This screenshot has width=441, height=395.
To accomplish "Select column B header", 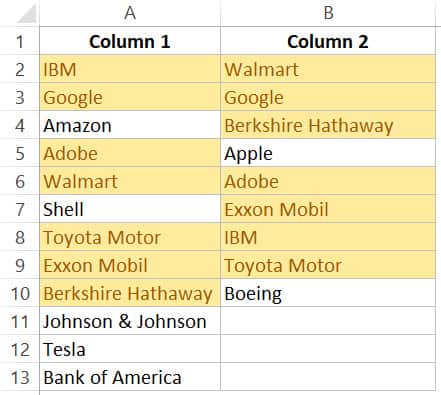I will coord(328,13).
